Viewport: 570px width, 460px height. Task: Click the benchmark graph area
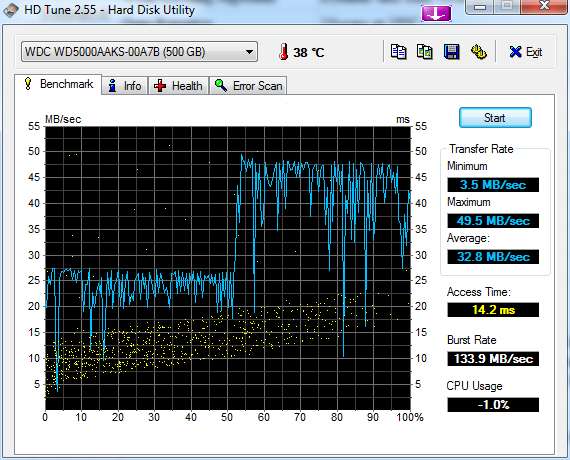click(x=228, y=268)
